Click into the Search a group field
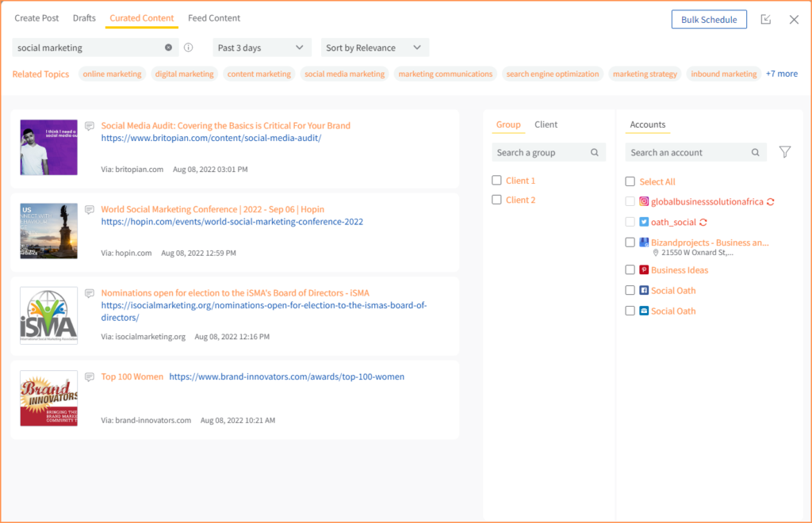 (x=549, y=152)
